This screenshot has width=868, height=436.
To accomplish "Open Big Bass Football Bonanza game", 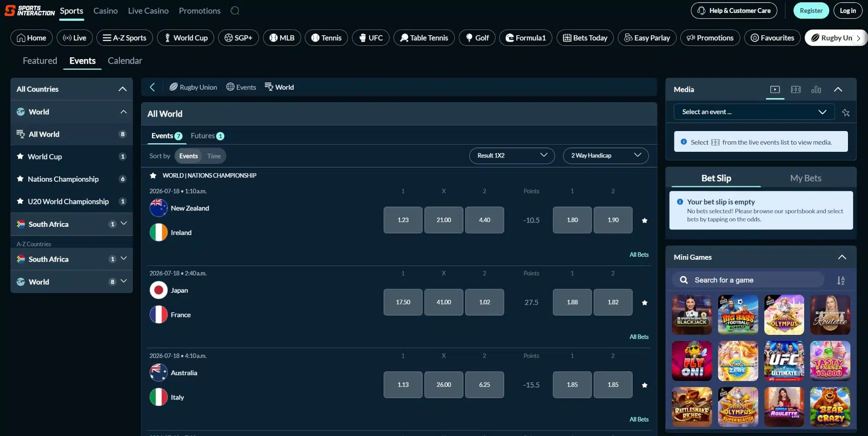I will click(738, 315).
